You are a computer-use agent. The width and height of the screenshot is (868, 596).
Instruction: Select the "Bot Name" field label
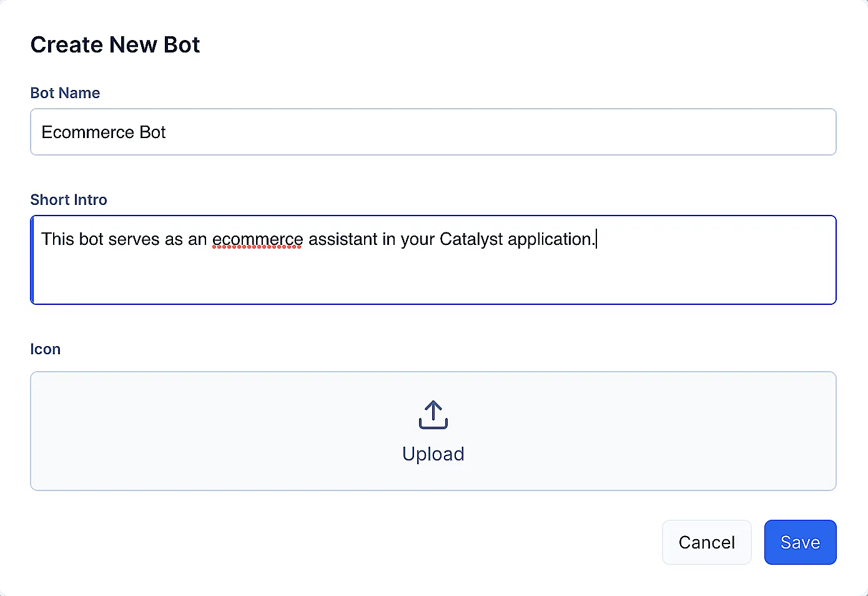[65, 93]
